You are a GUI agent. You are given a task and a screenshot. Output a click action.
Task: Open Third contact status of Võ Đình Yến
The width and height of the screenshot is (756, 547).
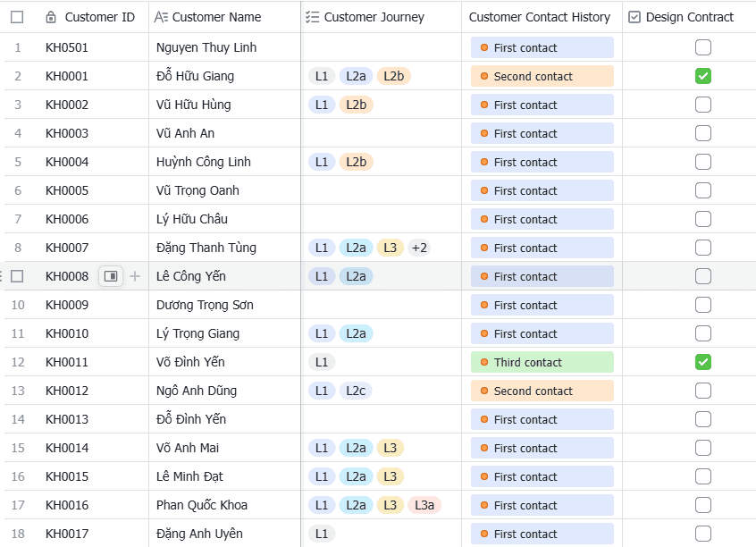pos(542,362)
